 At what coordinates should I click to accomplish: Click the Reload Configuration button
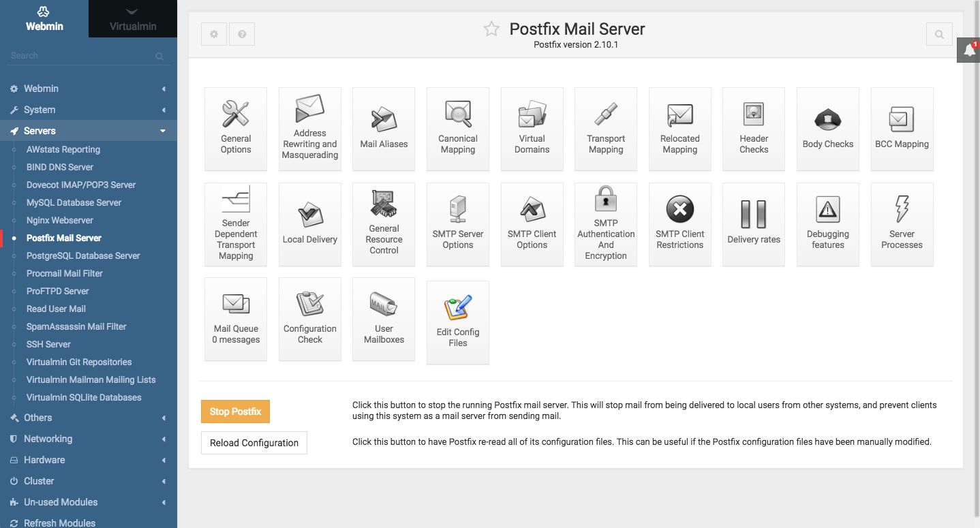coord(254,443)
